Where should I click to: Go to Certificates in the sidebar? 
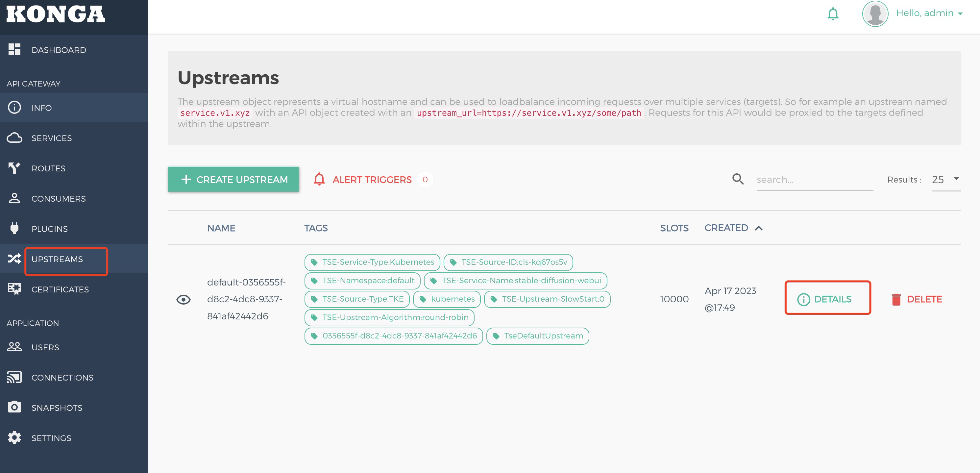click(60, 289)
